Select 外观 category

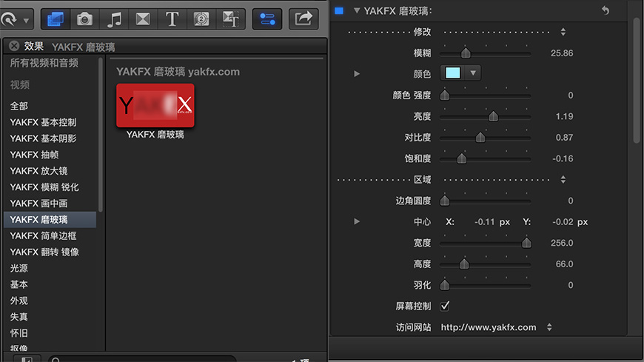19,301
